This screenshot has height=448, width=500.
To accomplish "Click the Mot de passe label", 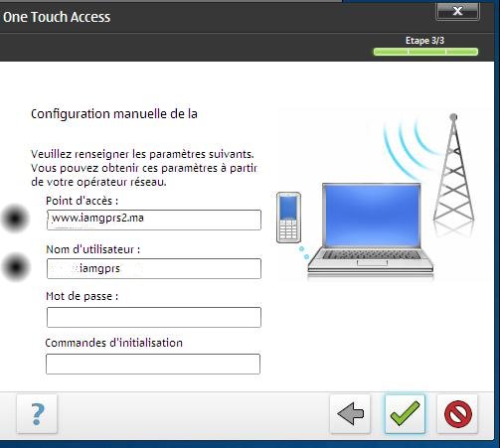I will tap(83, 296).
